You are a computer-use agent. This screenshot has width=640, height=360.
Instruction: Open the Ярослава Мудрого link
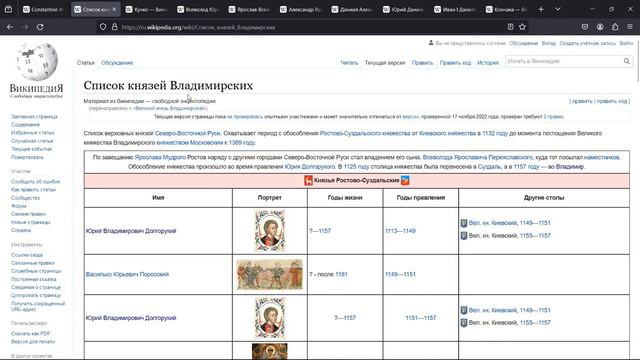click(160, 157)
